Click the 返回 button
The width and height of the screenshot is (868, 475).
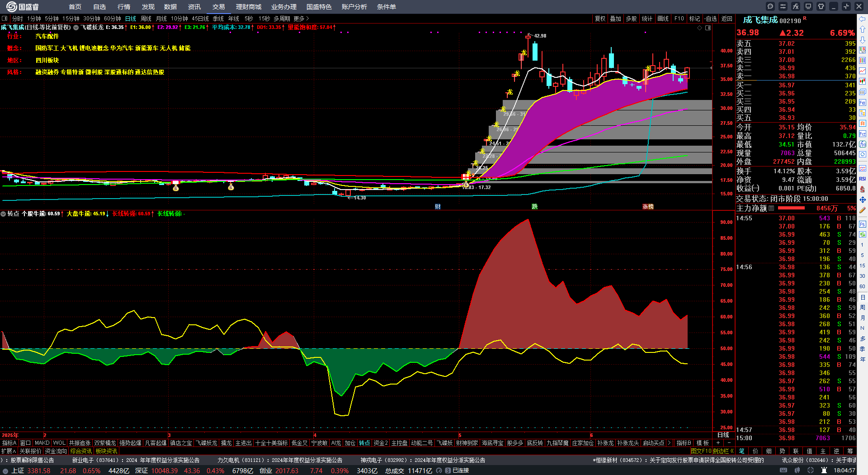(727, 19)
